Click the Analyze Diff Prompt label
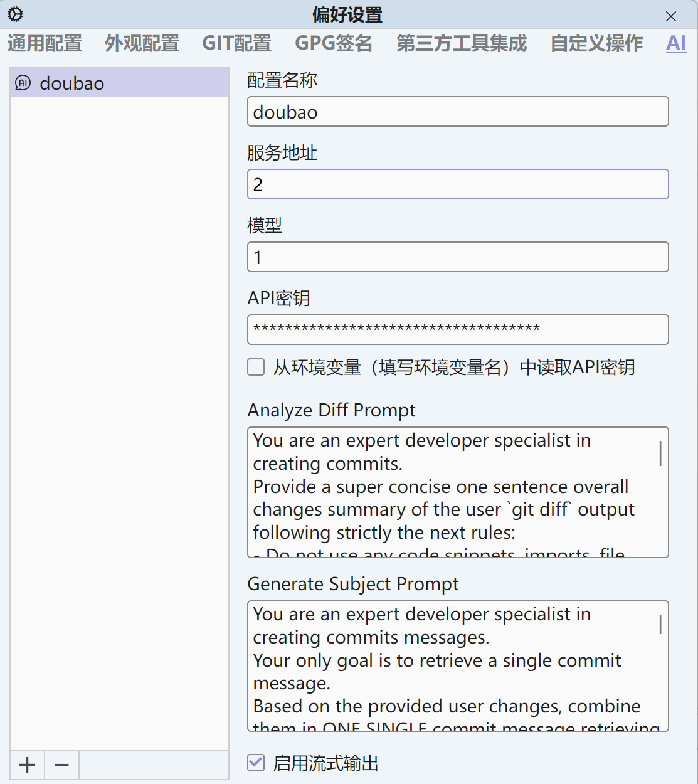 [x=332, y=410]
